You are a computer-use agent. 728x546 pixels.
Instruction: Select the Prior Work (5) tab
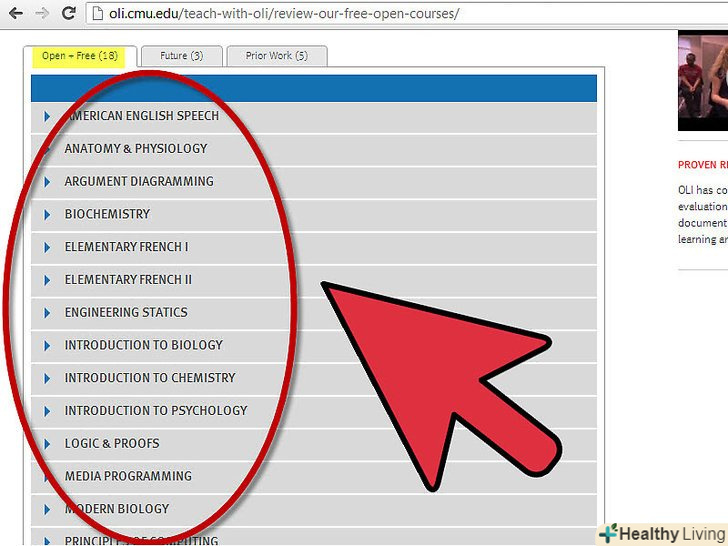pos(277,56)
